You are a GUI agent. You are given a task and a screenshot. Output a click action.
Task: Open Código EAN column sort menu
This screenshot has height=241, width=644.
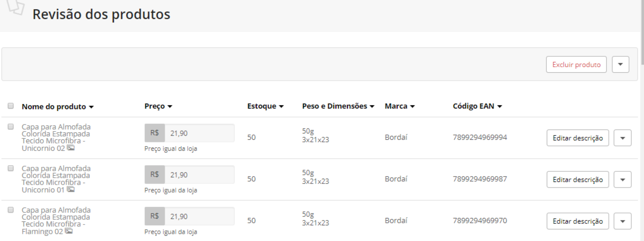tap(477, 106)
